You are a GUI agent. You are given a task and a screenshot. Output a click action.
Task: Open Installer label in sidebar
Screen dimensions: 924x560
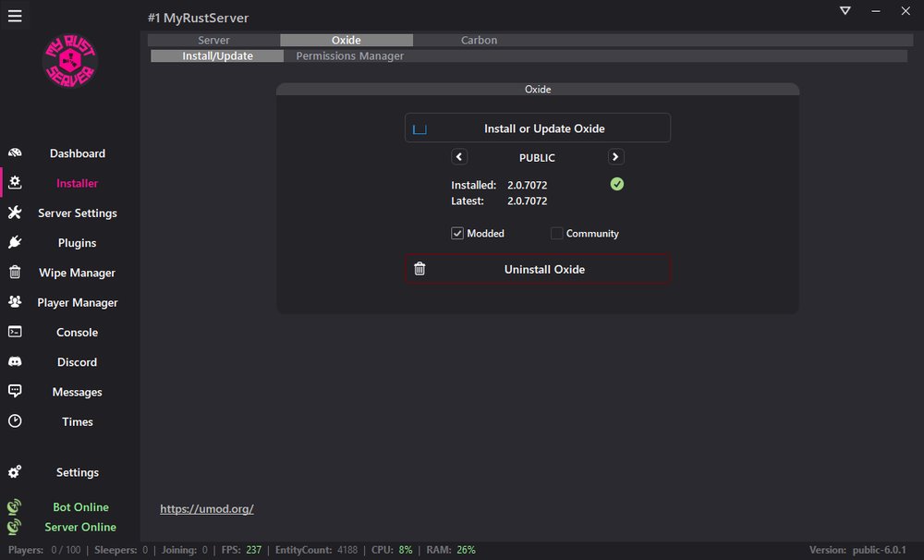point(78,183)
